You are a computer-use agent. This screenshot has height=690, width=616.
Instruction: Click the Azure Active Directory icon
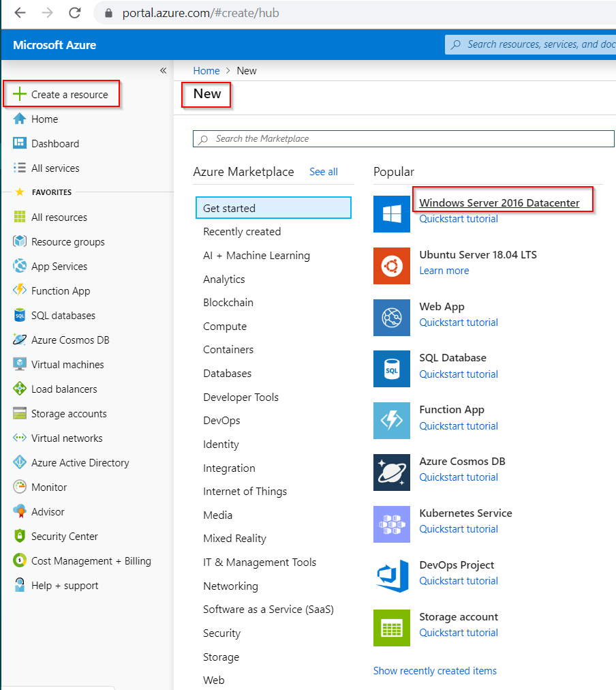click(x=19, y=462)
